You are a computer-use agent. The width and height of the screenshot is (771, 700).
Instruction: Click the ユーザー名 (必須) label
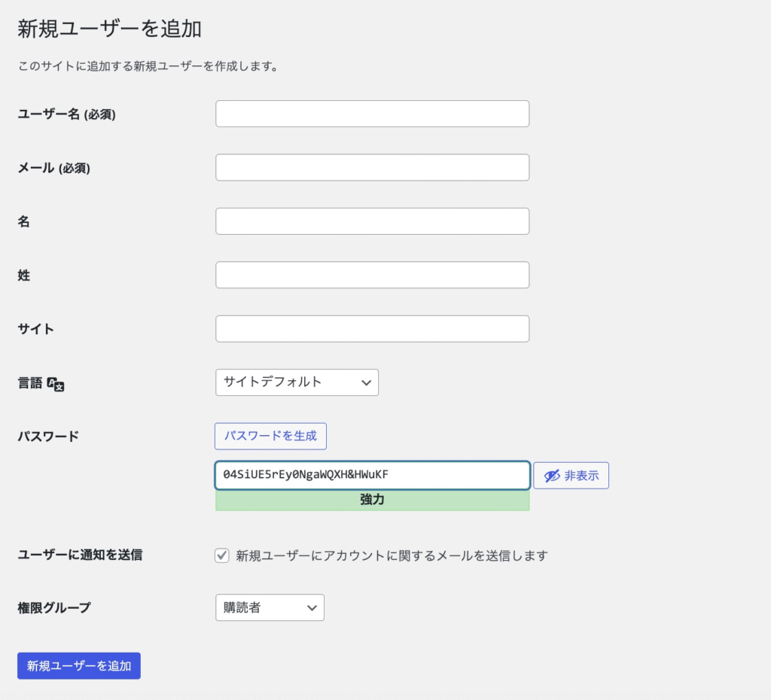pyautogui.click(x=66, y=114)
